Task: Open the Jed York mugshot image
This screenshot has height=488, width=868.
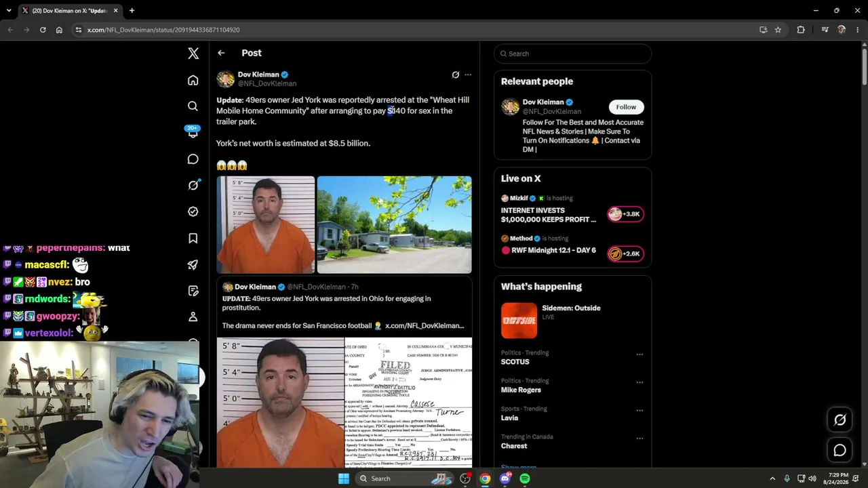Action: pyautogui.click(x=266, y=225)
